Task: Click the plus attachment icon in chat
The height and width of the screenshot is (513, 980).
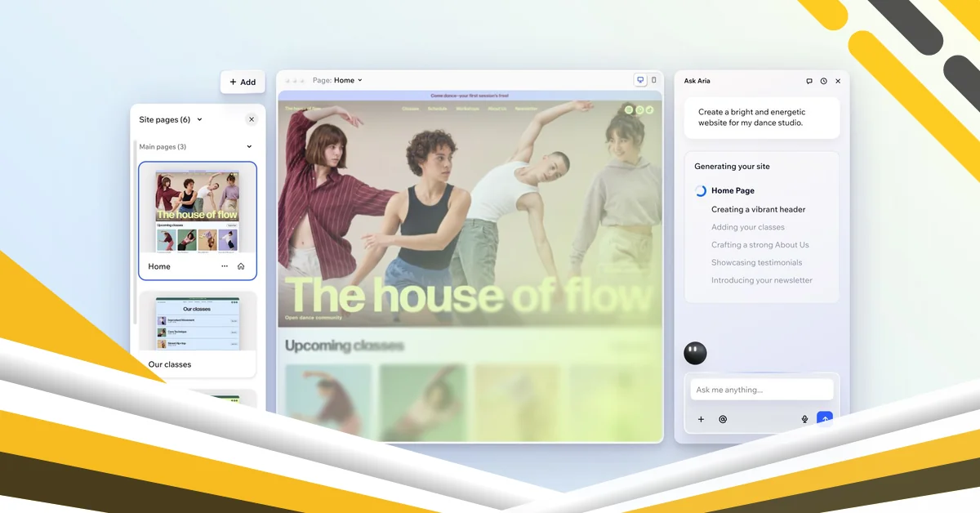Action: [x=701, y=419]
